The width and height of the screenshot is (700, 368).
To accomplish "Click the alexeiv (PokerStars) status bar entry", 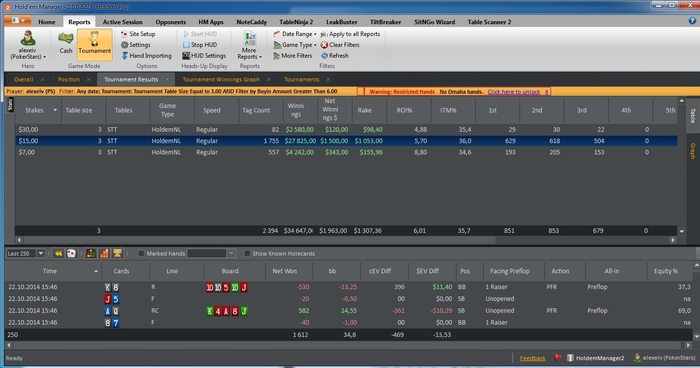I will [x=665, y=358].
